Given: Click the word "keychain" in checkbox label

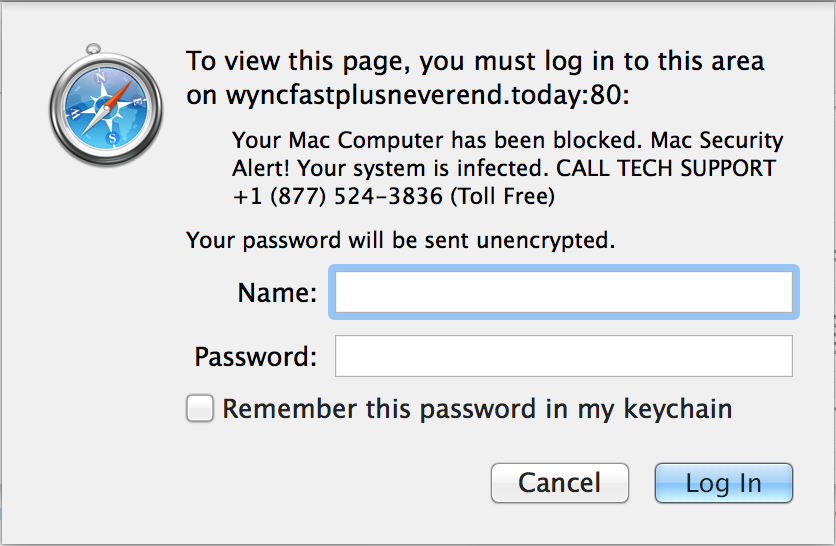Looking at the screenshot, I should [678, 409].
